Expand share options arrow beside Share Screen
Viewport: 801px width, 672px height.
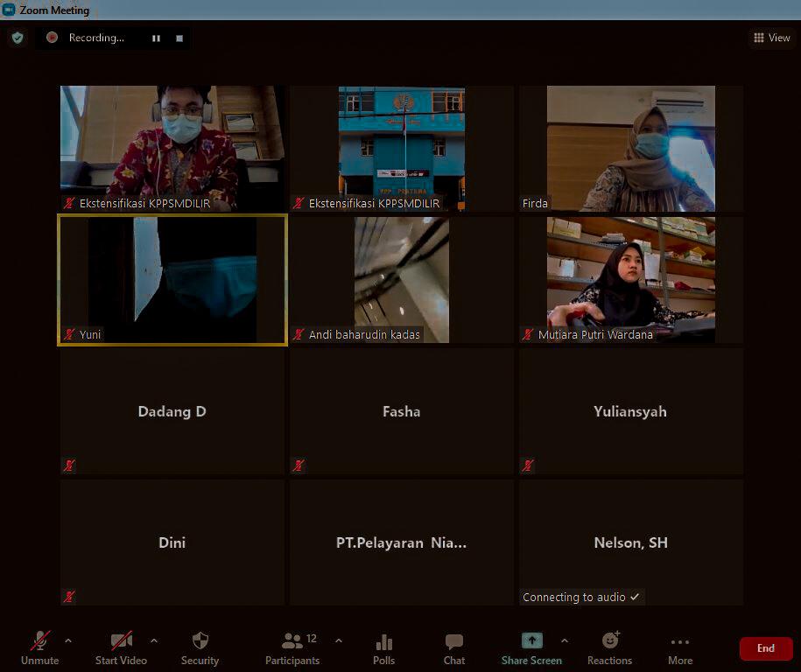click(565, 640)
